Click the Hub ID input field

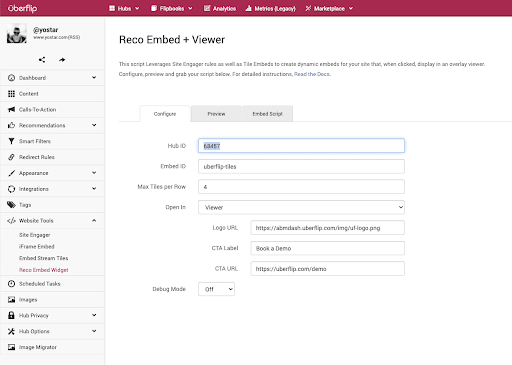[301, 146]
